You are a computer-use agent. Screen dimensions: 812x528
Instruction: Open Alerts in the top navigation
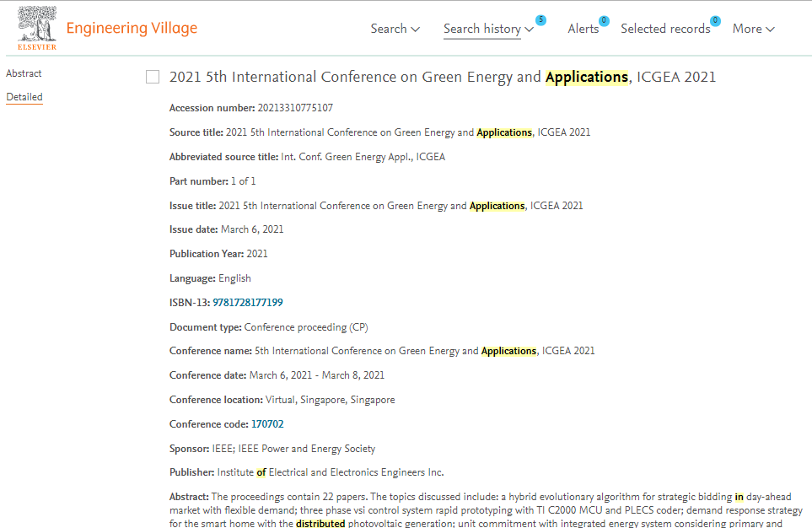pyautogui.click(x=583, y=29)
